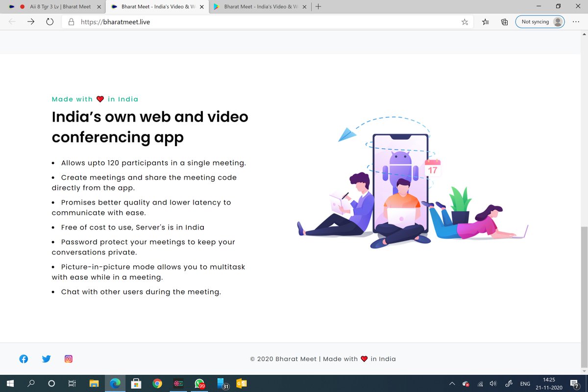View site info via the address bar lock icon

tap(71, 22)
